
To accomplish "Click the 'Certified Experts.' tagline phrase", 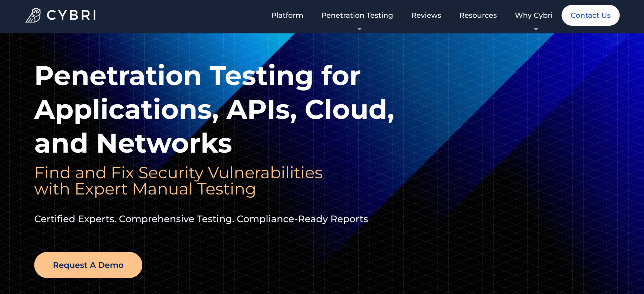I will [x=75, y=219].
